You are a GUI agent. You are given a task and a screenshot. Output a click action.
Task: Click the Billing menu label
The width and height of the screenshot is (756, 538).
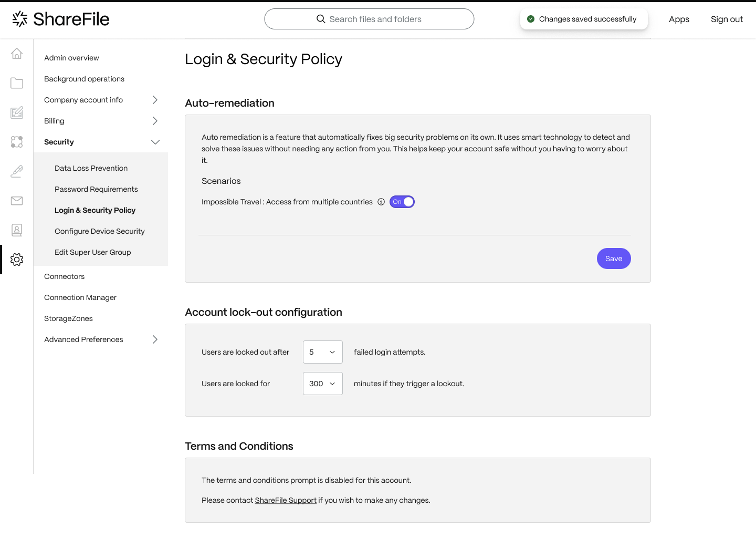[x=54, y=121]
